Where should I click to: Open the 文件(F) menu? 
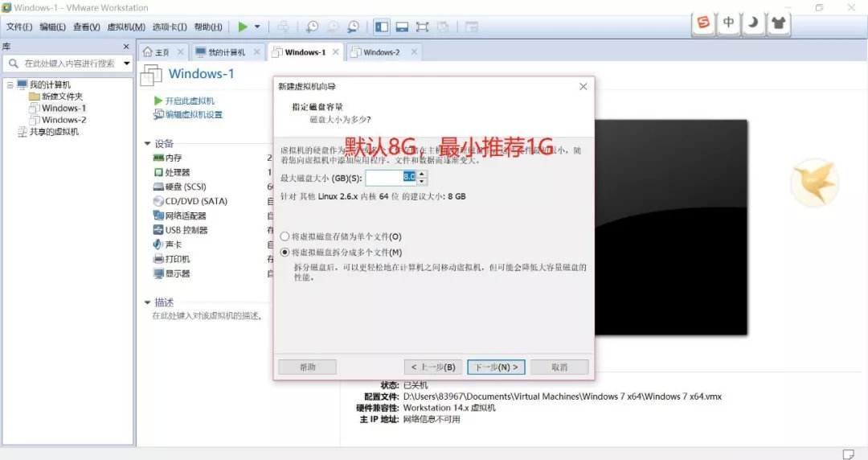(19, 27)
